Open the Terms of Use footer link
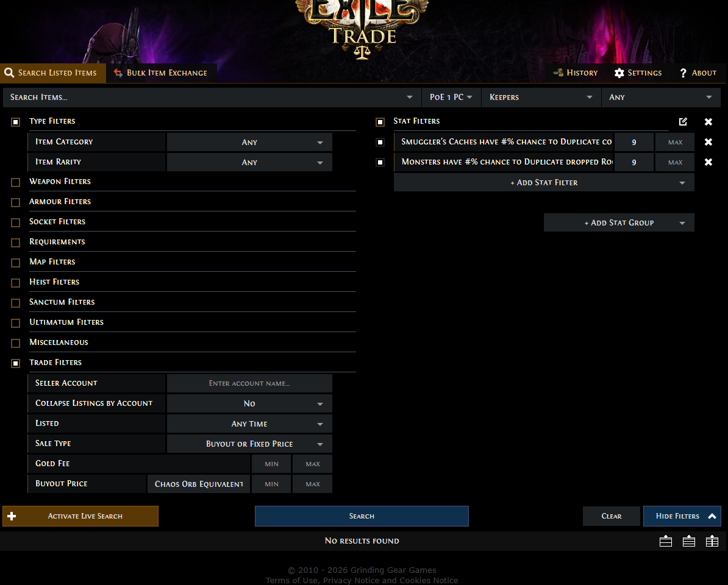Screen dimensions: 728x585 point(291,580)
